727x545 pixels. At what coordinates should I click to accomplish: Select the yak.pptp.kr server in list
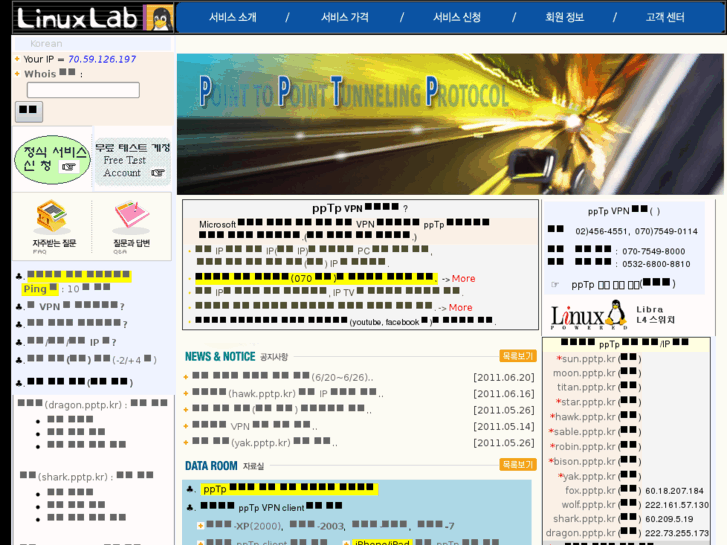point(599,476)
